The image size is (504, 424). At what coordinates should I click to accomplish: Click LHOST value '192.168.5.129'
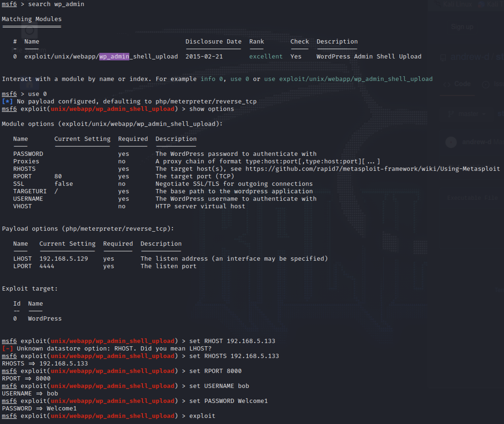[63, 259]
